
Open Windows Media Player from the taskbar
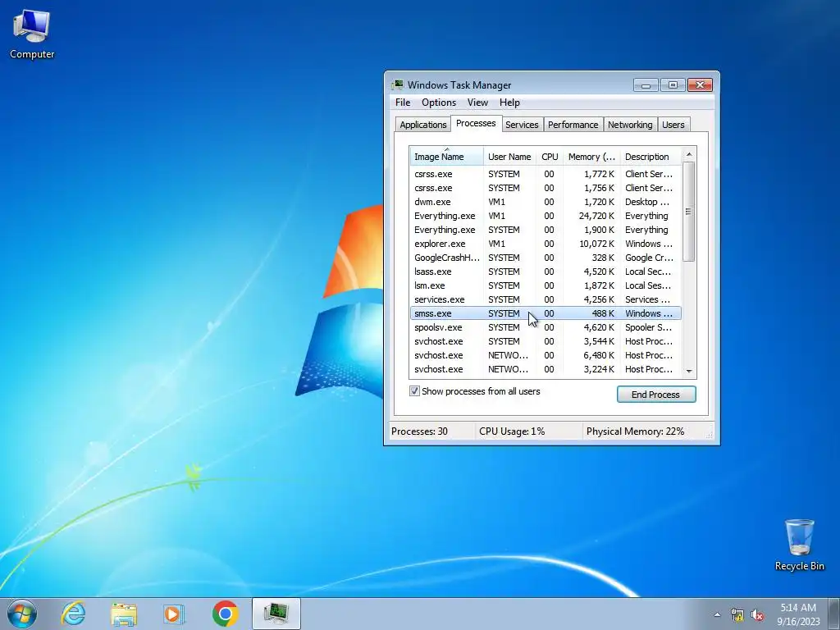pyautogui.click(x=174, y=614)
